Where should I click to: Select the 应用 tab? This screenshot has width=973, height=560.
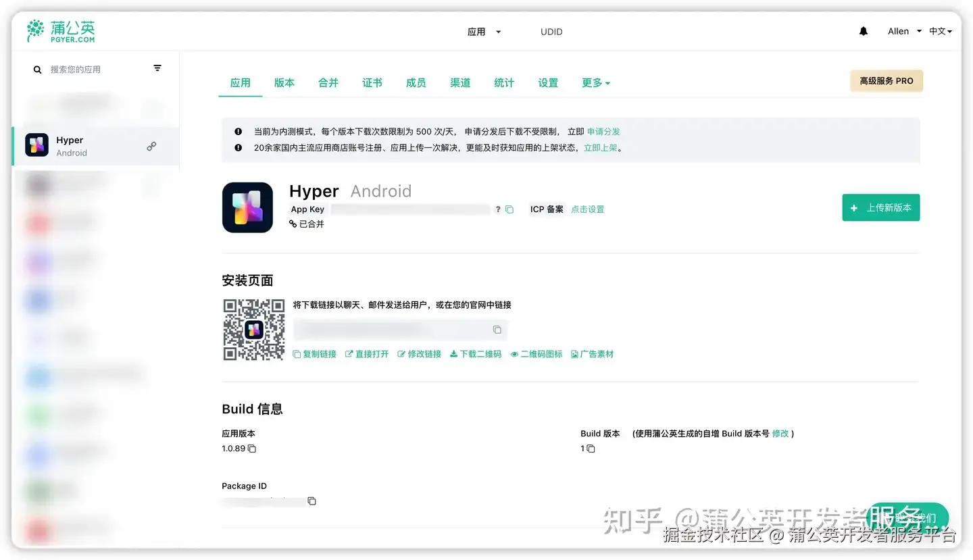pos(241,82)
